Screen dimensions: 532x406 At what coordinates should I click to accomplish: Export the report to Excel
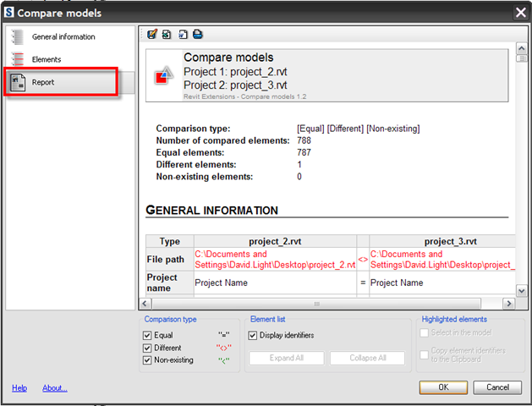click(167, 35)
